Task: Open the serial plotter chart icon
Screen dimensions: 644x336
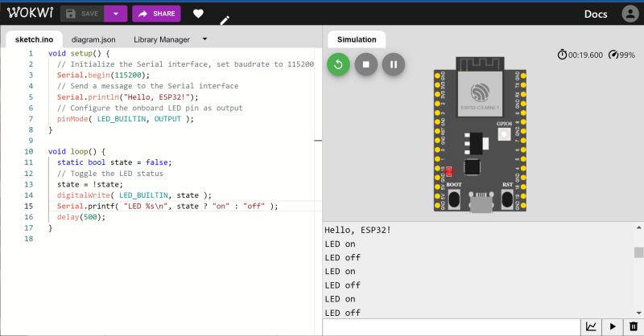Action: [x=591, y=327]
